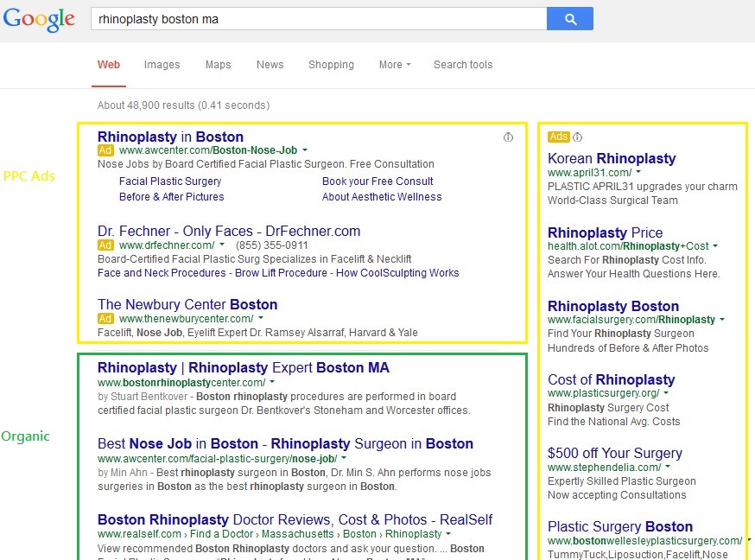755x560 pixels.
Task: Open Cost of Rhinoplasty sidebar ad
Action: point(611,380)
